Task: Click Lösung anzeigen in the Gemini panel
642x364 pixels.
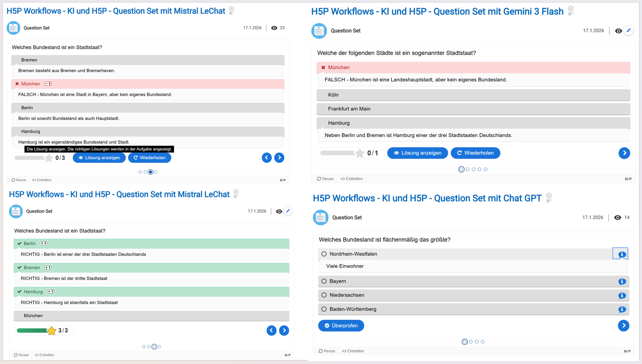Action: [x=417, y=153]
